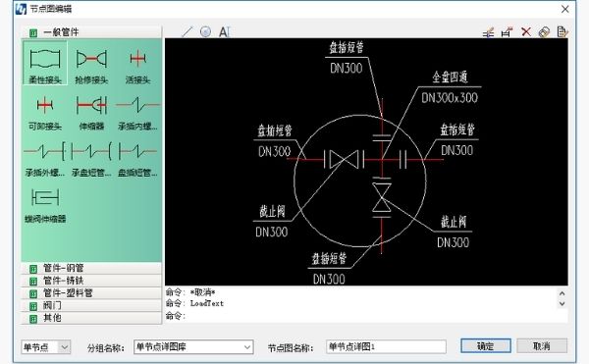Image resolution: width=589 pixels, height=364 pixels.
Task: Click command log scroll down arrow
Action: pos(562,303)
